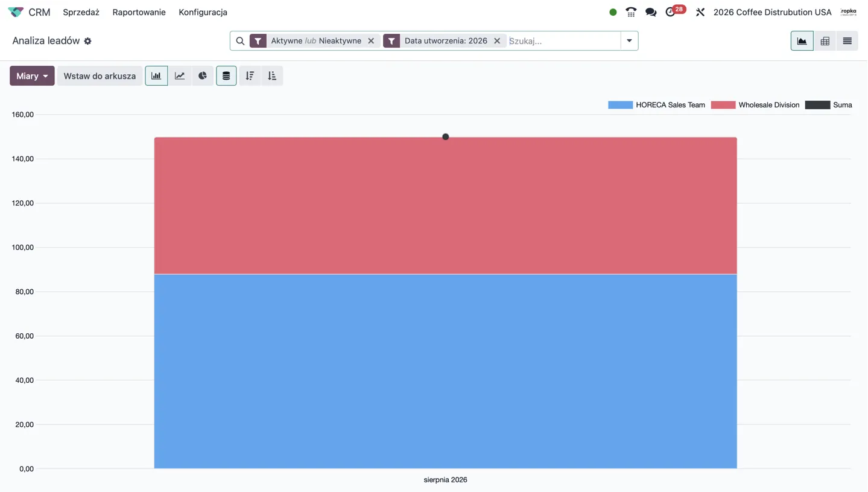
Task: Click the Analiza leadów page title
Action: pos(46,41)
